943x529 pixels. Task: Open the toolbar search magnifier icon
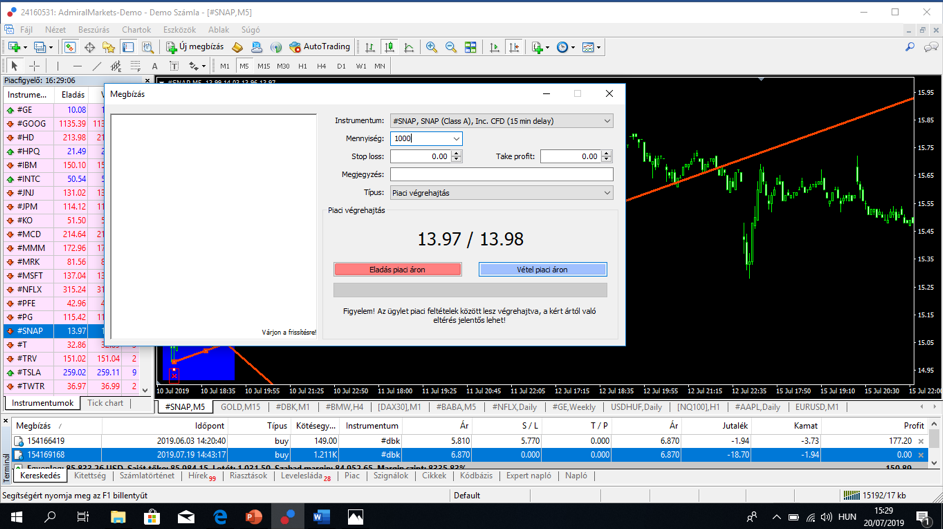pos(910,47)
